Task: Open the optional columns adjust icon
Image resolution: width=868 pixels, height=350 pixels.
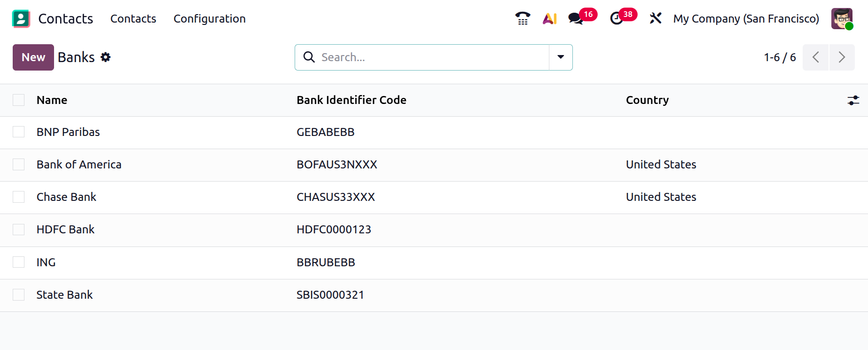Action: (853, 100)
